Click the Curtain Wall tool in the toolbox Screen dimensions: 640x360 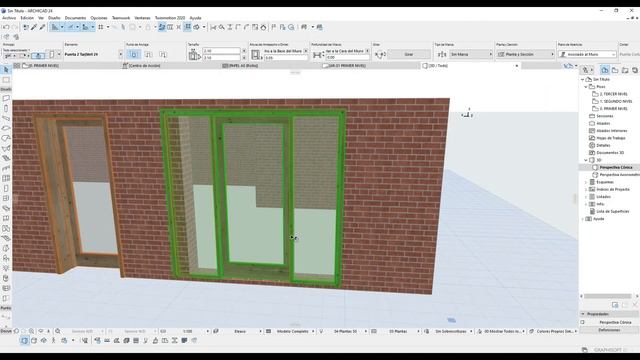[6, 178]
